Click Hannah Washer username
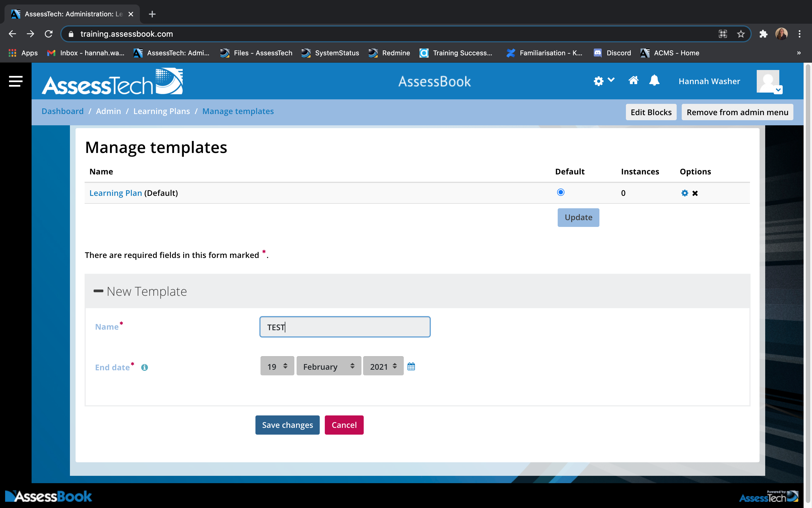This screenshot has width=812, height=508. (709, 81)
